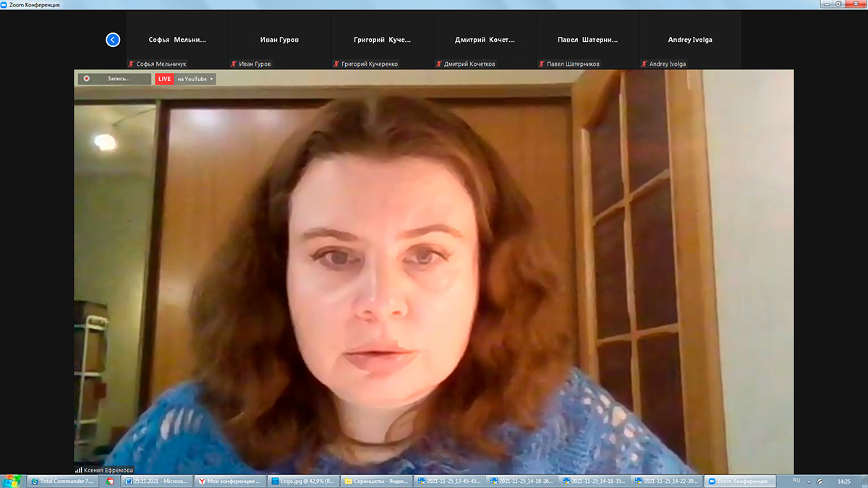Click muted mic icon beside Григорий Кучеренко
The image size is (868, 488).
336,64
